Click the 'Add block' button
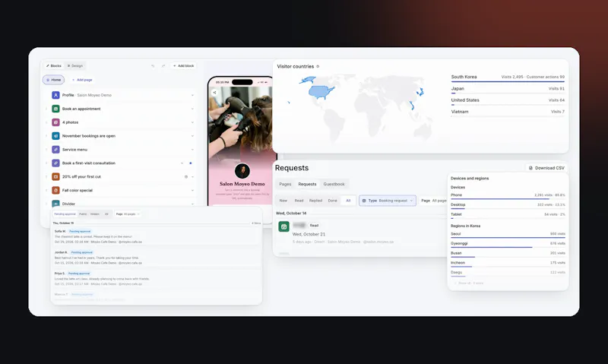The image size is (608, 364). tap(183, 66)
